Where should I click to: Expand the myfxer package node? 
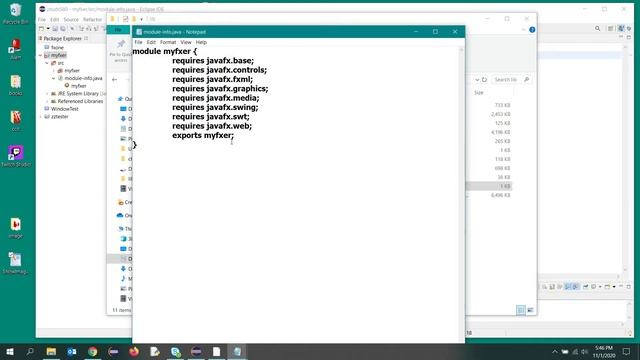[x=53, y=71]
